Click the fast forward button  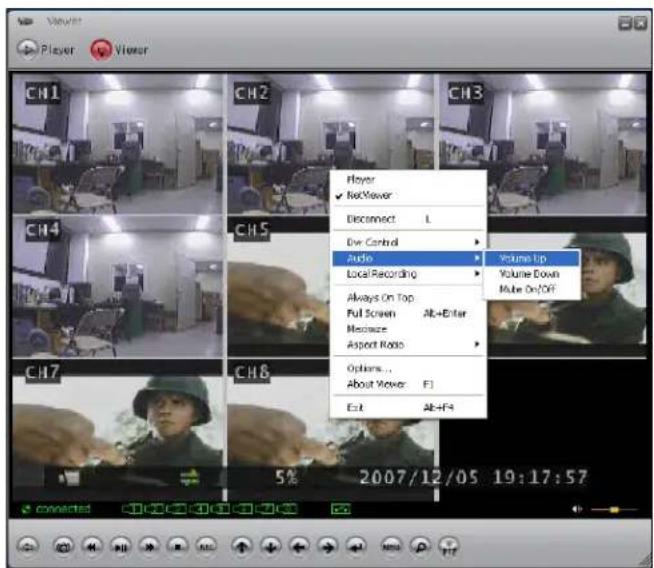(x=146, y=548)
